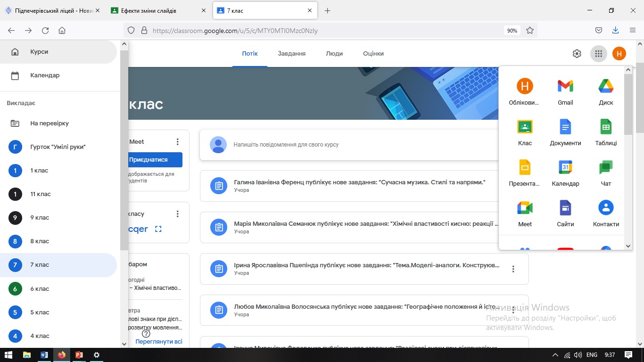Open Firefox downloads panel
Screen dimensions: 644x362
pos(615,30)
